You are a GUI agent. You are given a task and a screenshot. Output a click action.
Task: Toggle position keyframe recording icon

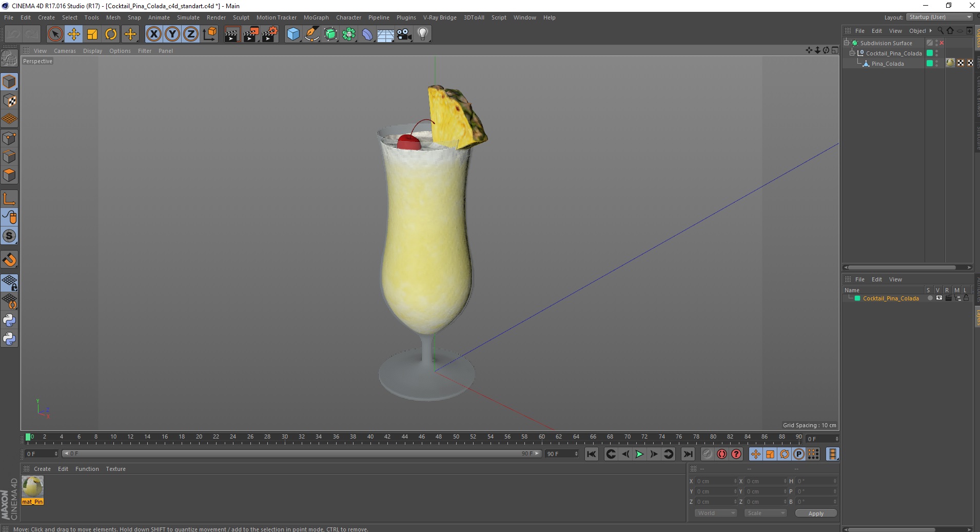755,454
